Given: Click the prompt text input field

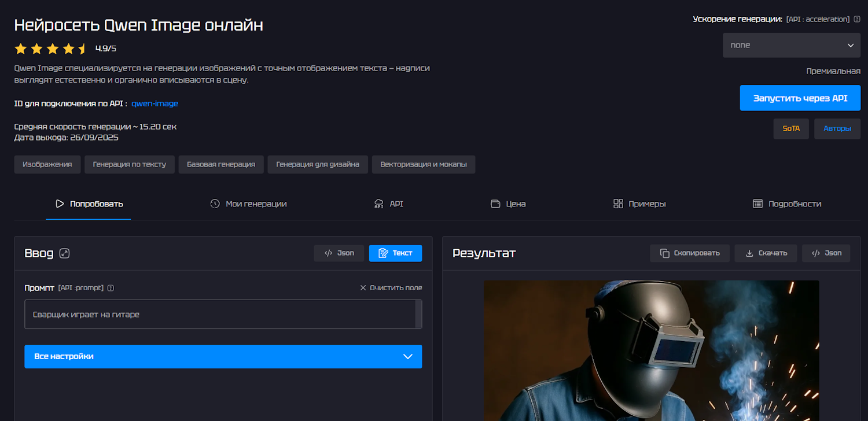Looking at the screenshot, I should 220,315.
